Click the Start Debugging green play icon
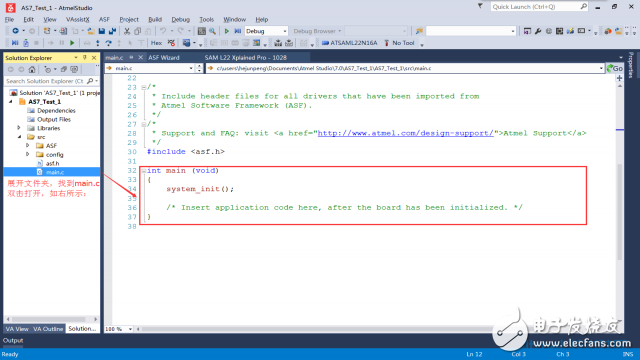The height and width of the screenshot is (360, 640). [227, 31]
